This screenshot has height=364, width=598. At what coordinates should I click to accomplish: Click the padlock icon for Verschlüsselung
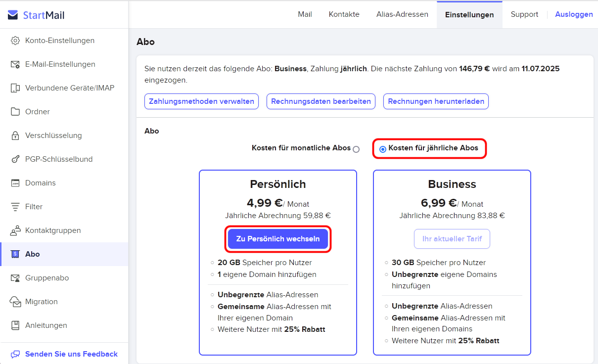(15, 136)
